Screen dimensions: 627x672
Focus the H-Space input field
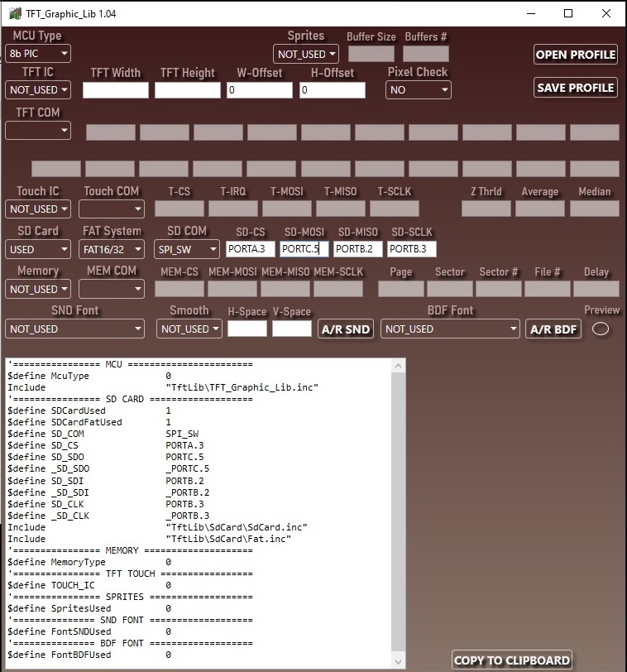247,329
